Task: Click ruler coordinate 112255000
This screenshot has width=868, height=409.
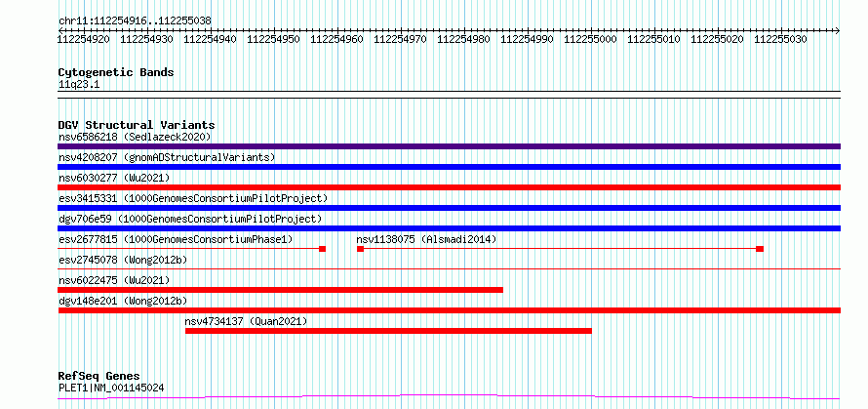Action: (x=591, y=39)
